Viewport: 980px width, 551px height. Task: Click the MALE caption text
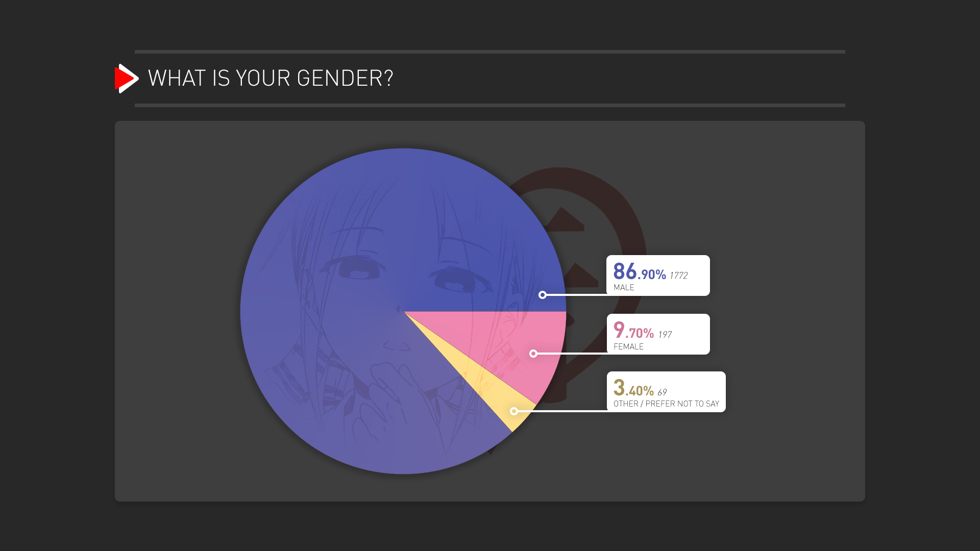pyautogui.click(x=624, y=288)
